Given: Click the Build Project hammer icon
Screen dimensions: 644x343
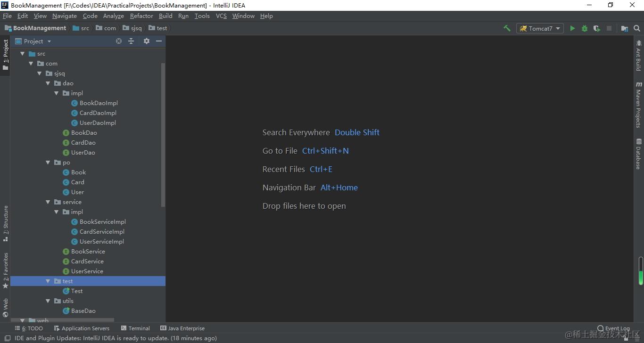Looking at the screenshot, I should pyautogui.click(x=507, y=28).
